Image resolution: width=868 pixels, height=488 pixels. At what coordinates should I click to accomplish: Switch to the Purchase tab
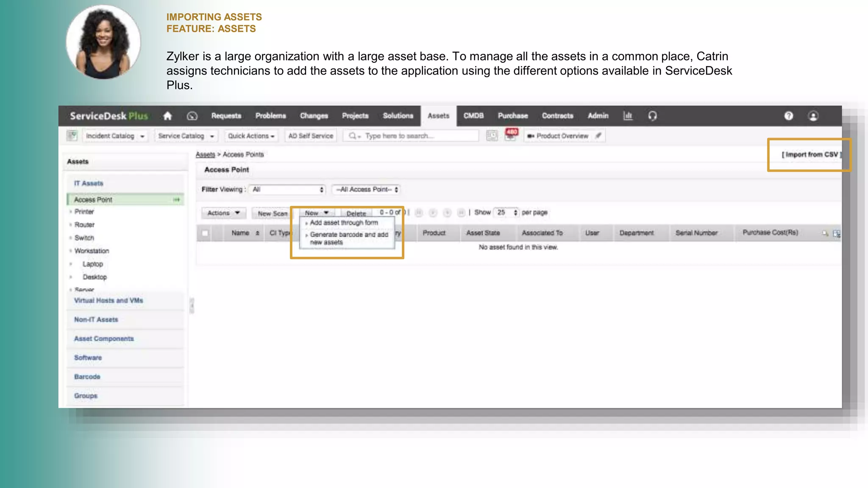click(513, 116)
